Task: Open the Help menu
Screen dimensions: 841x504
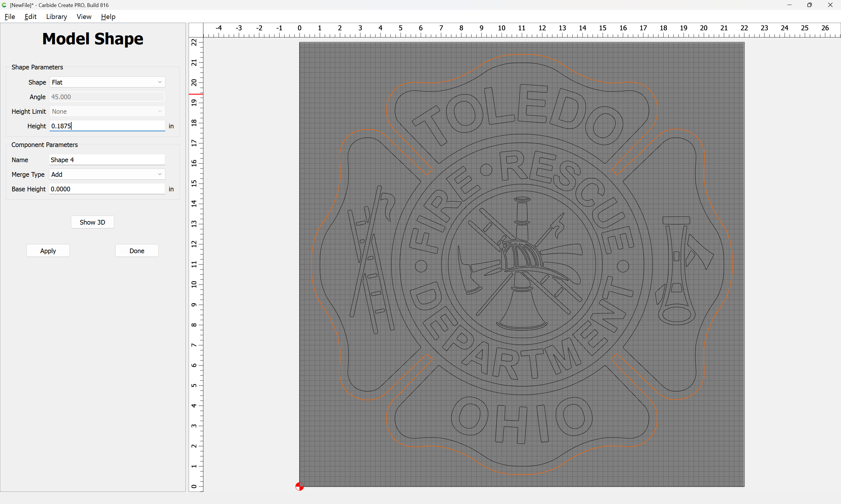Action: point(108,17)
